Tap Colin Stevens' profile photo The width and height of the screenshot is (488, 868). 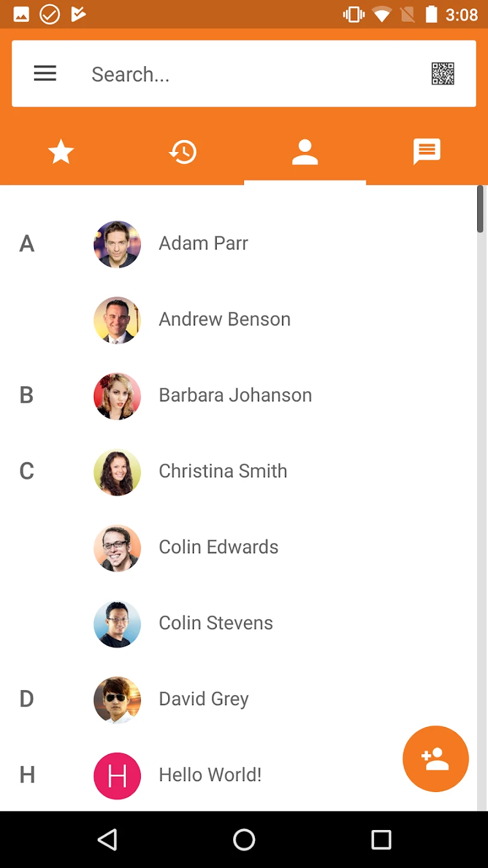(117, 623)
